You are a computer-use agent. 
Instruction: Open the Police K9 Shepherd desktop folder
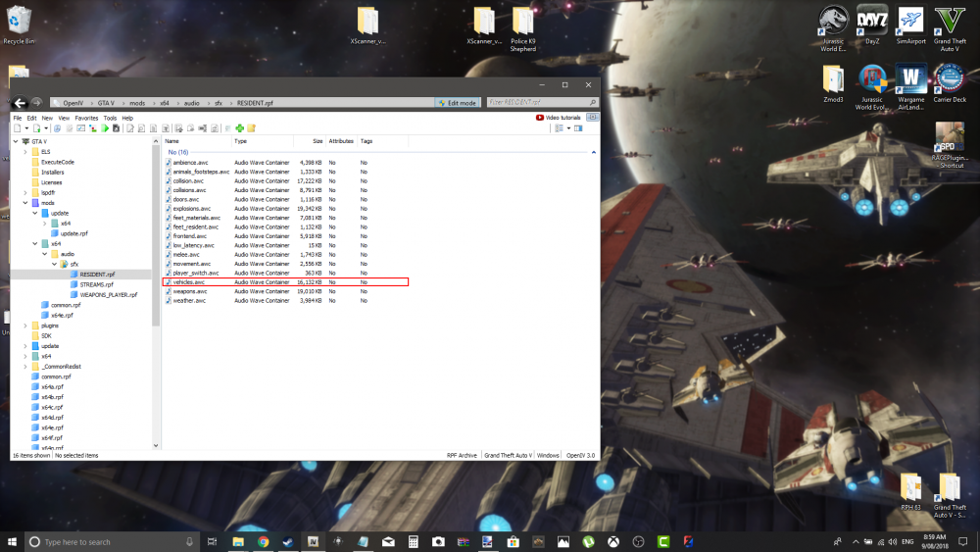click(x=522, y=28)
